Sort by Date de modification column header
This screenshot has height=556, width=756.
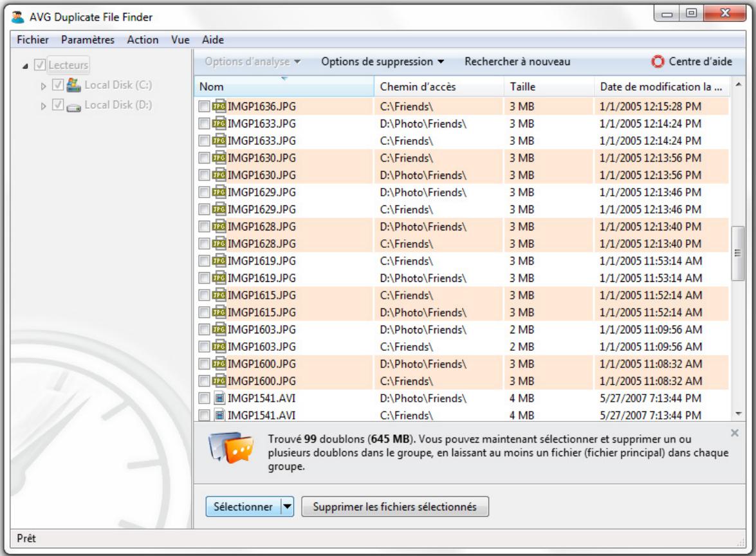(x=663, y=87)
